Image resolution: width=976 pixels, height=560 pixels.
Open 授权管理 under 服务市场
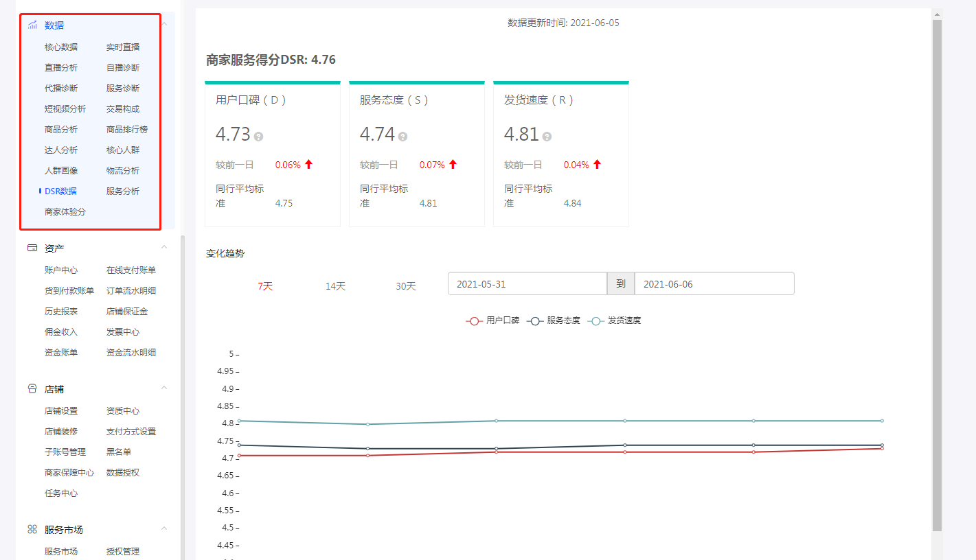(x=123, y=552)
